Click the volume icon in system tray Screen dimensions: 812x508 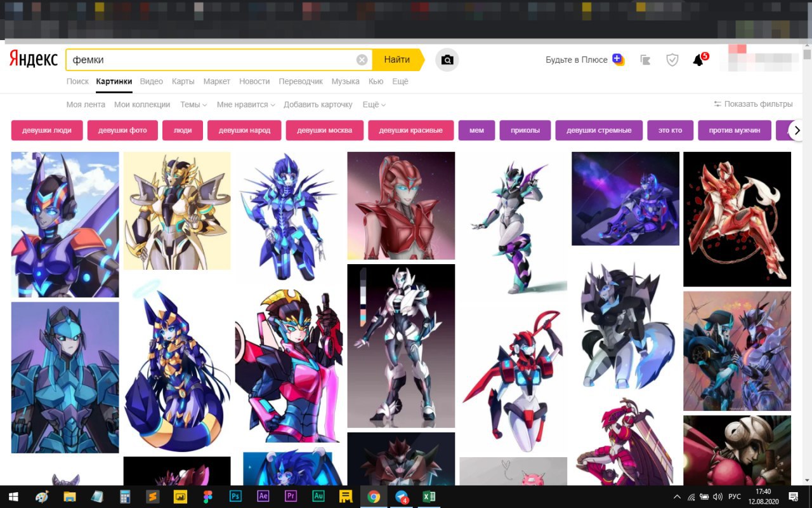click(718, 497)
